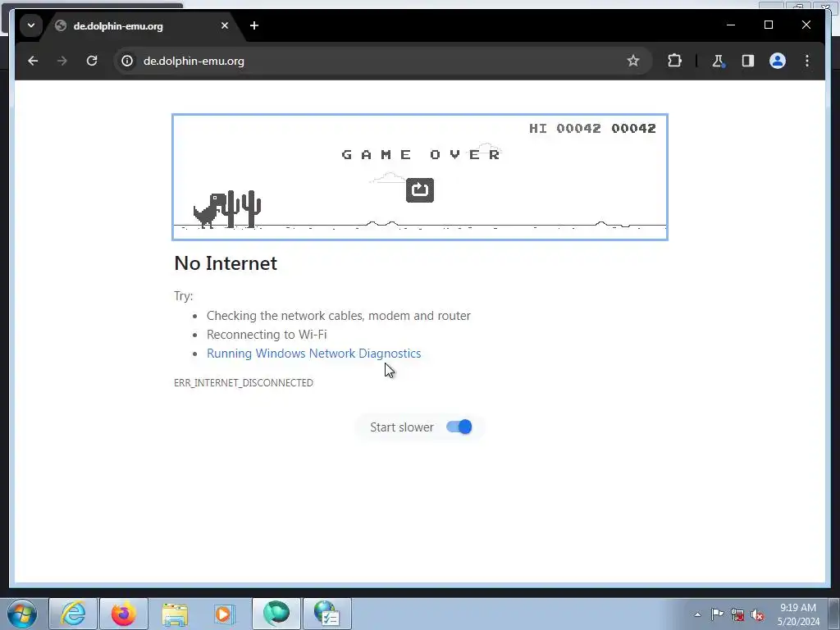Image resolution: width=840 pixels, height=630 pixels.
Task: Select the ERR_INTERNET_DISCONNECTED text
Action: (x=244, y=383)
